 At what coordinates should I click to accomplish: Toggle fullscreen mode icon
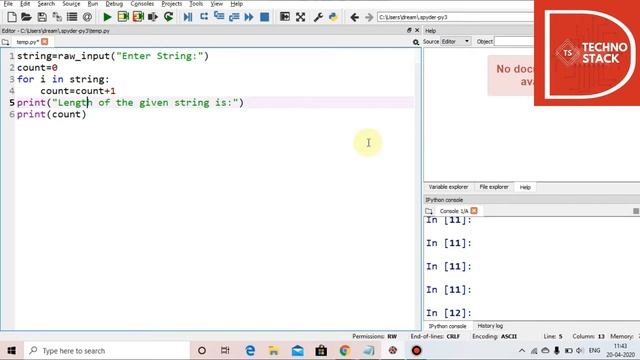pyautogui.click(x=300, y=17)
